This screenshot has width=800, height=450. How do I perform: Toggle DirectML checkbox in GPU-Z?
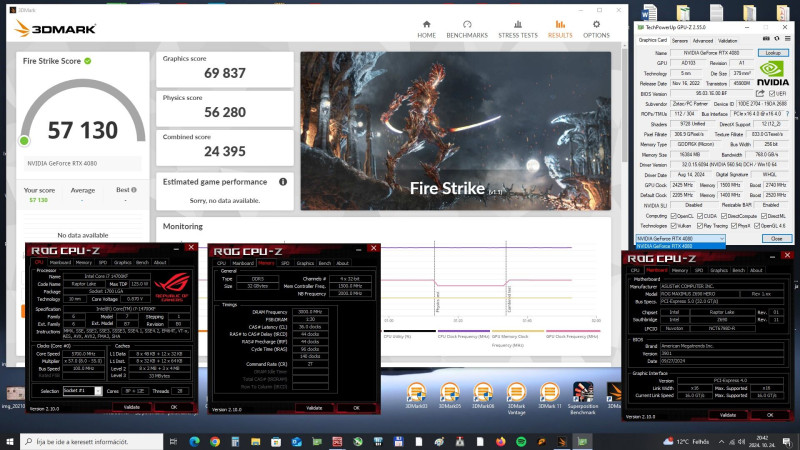point(763,216)
